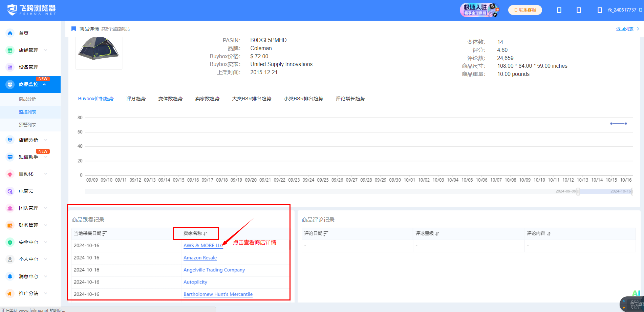644x312 pixels.
Task: Open the 首页 home icon in sidebar
Action: pyautogui.click(x=10, y=33)
